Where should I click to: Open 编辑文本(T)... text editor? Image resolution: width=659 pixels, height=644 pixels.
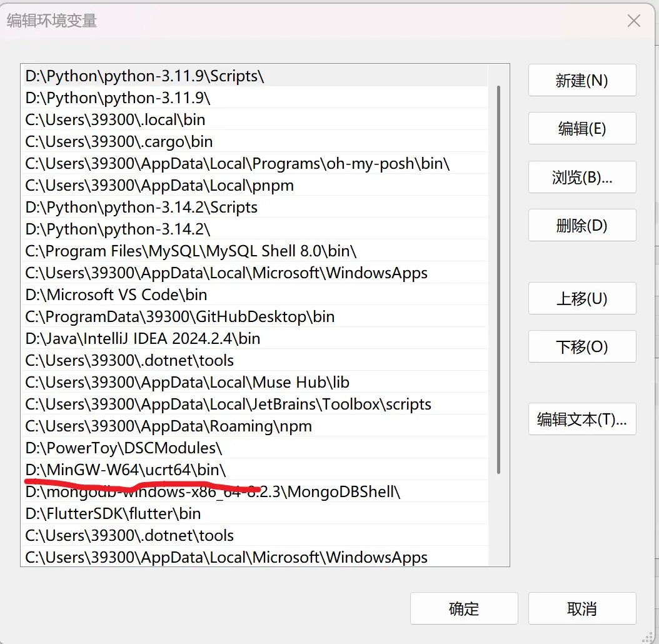(x=582, y=419)
